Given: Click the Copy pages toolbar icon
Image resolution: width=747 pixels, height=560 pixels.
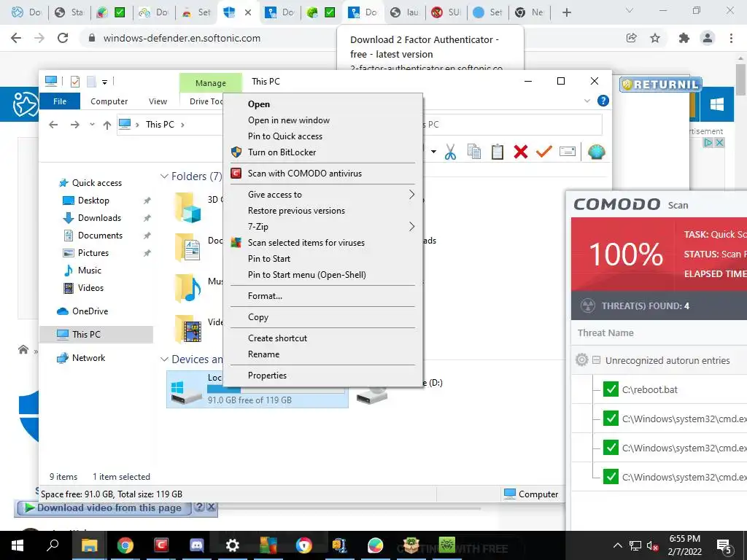Looking at the screenshot, I should pos(474,152).
